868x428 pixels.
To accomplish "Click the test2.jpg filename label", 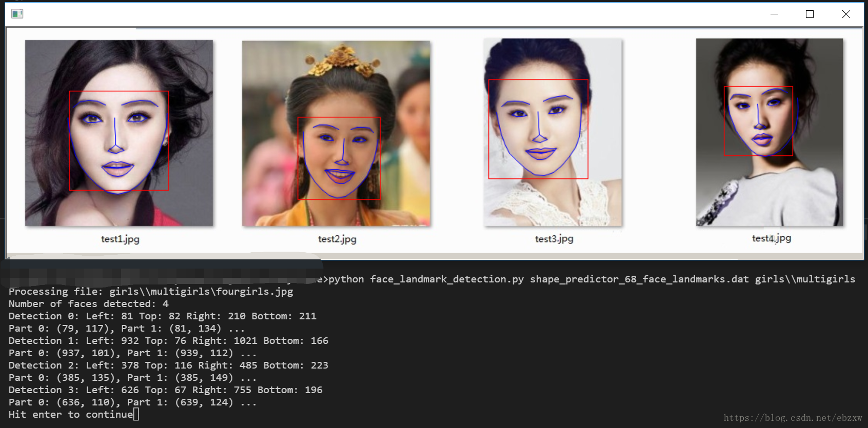I will click(x=337, y=239).
